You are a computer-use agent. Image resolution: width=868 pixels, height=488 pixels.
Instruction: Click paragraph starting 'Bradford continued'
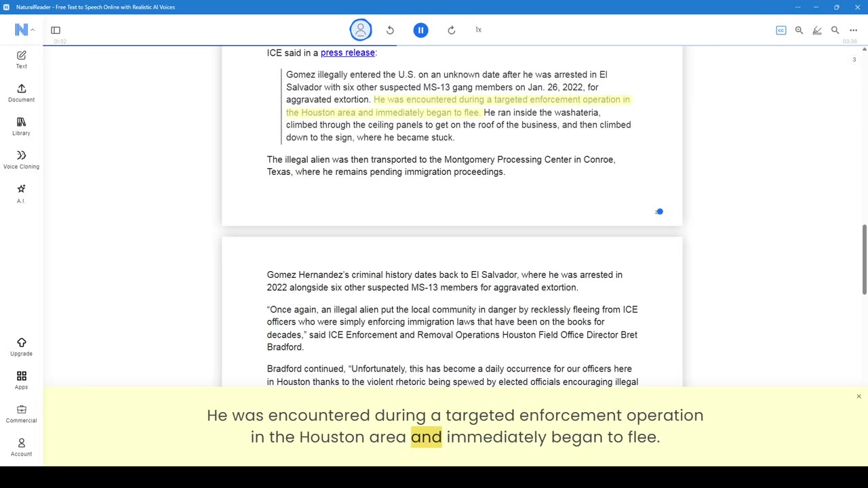point(452,375)
